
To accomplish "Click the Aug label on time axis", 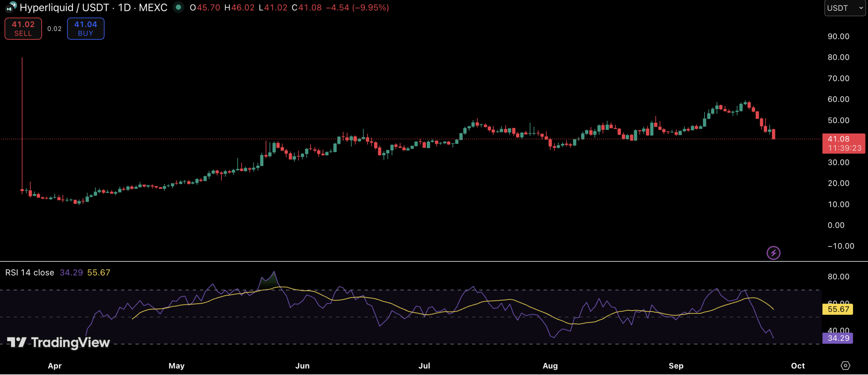I will 550,366.
